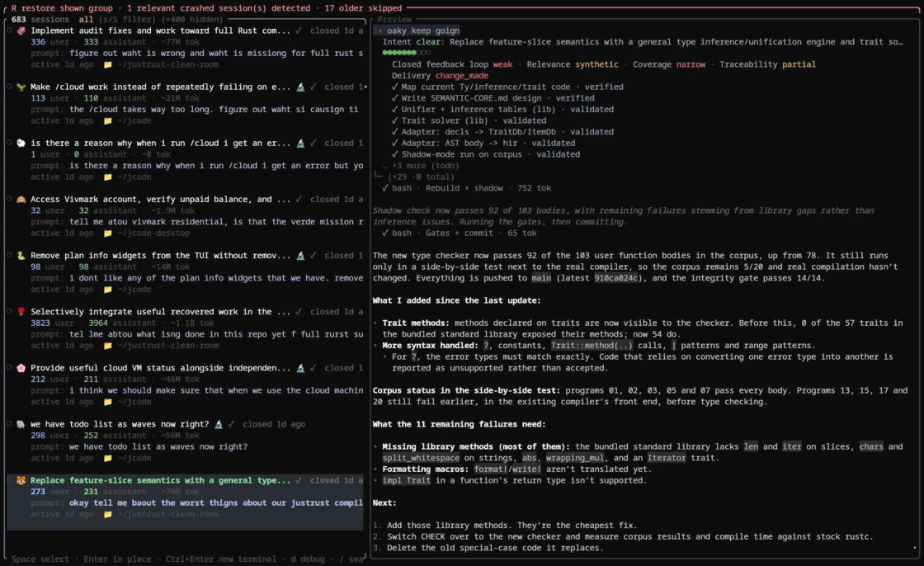This screenshot has width=924, height=566.
Task: Toggle selection circle for 'we have todo list' session
Action: (9, 423)
